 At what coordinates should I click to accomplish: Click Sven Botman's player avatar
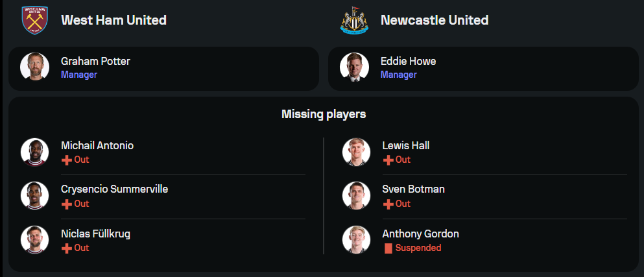pyautogui.click(x=356, y=196)
